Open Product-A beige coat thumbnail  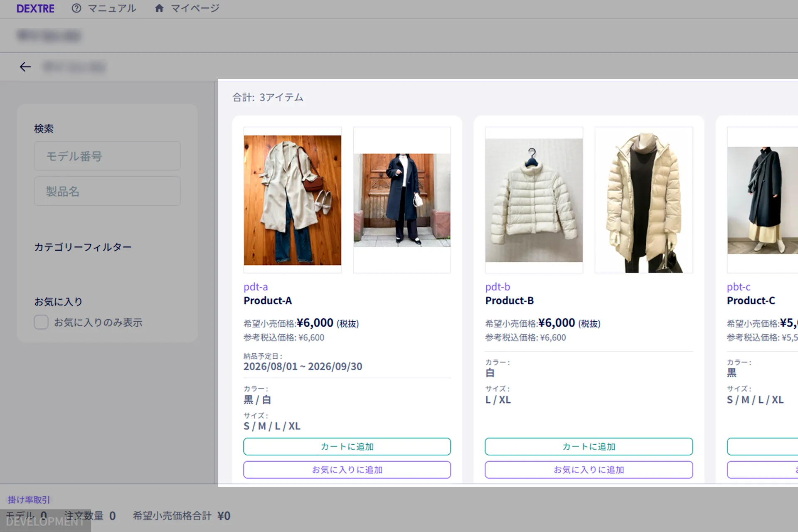pos(293,200)
